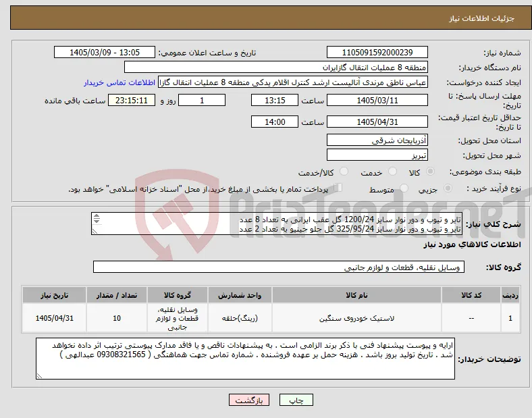Click the request creator field عباس ناطق مرندی
Screen dimensions: 532x418
293,82
